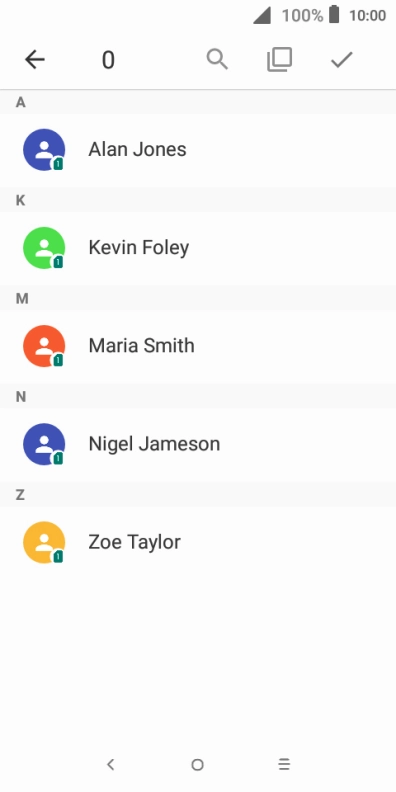Tap the Android back navigation button
The height and width of the screenshot is (792, 396).
pos(111,764)
